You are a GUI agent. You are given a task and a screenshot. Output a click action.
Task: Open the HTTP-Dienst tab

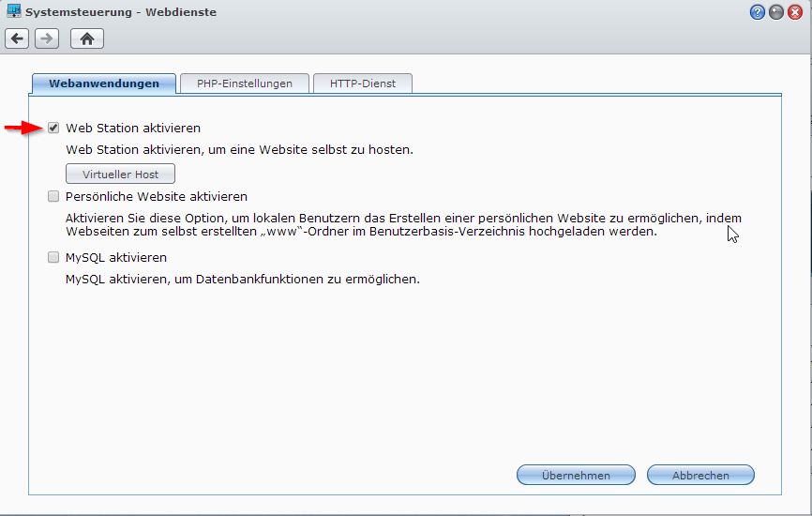click(362, 83)
